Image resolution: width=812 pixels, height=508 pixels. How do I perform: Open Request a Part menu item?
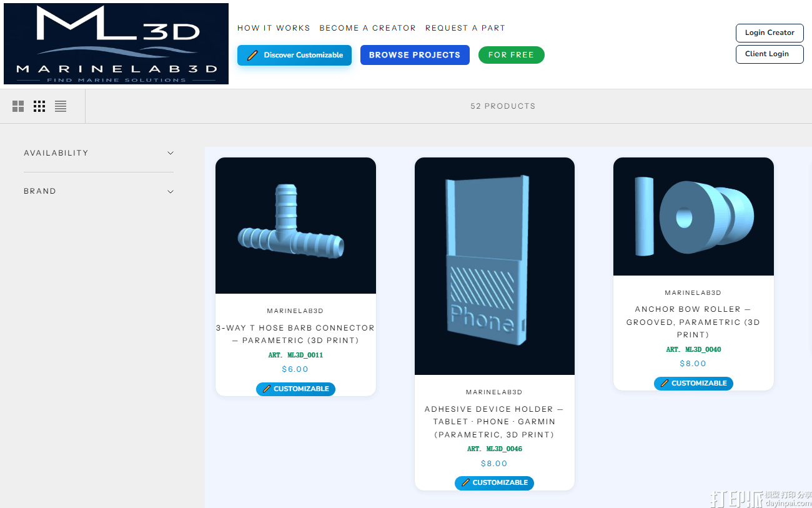[465, 28]
